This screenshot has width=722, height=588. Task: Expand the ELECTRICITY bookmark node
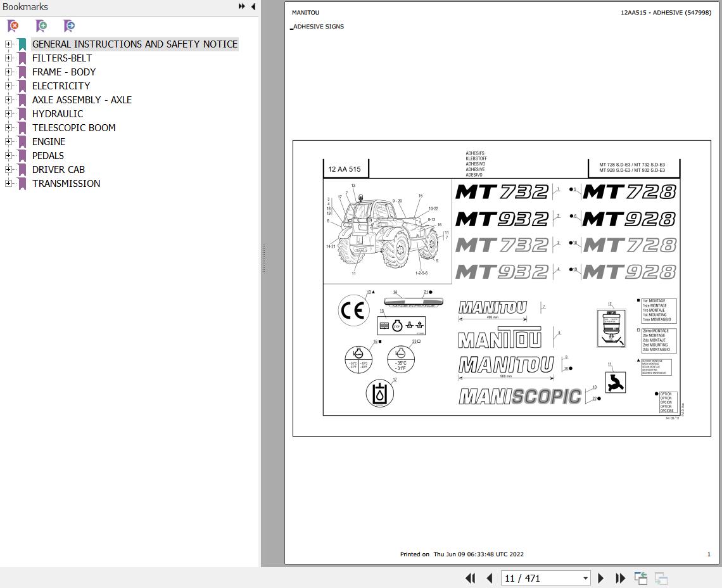pyautogui.click(x=8, y=86)
